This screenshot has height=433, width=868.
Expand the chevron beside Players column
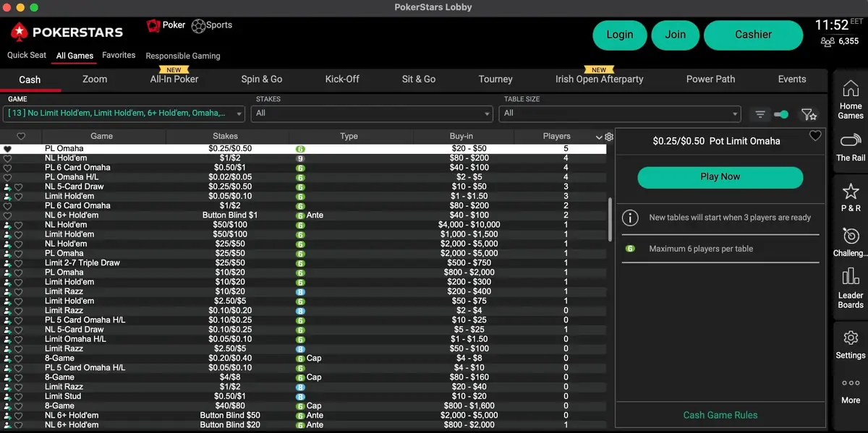click(x=599, y=137)
